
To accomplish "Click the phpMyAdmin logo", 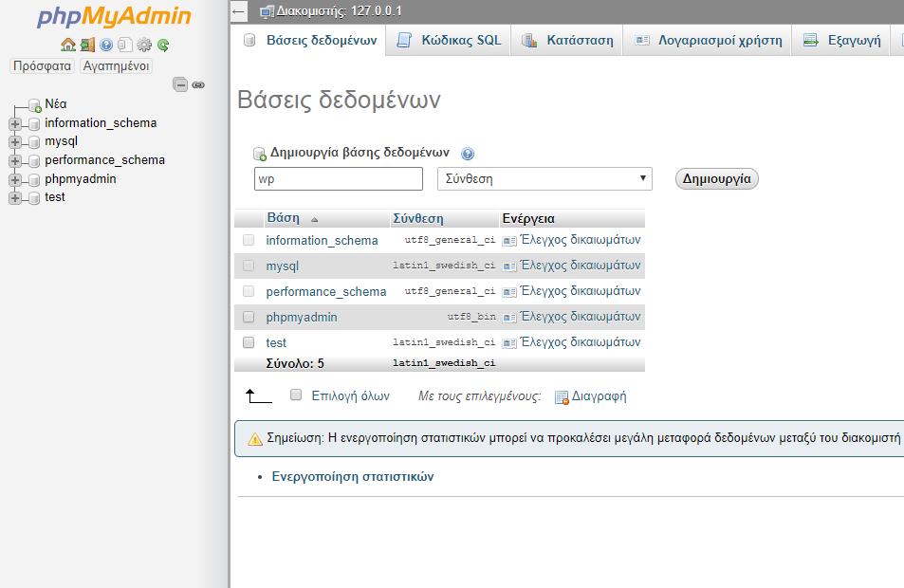I will tap(114, 16).
